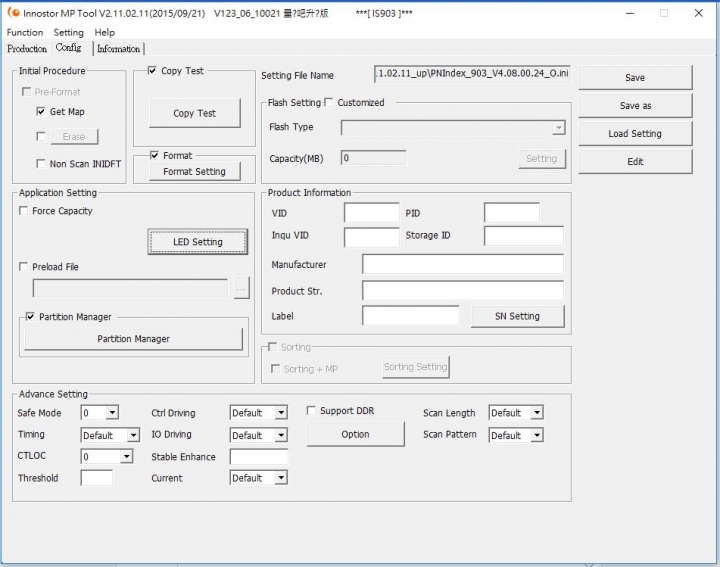Click the Setting File Name field

472,74
